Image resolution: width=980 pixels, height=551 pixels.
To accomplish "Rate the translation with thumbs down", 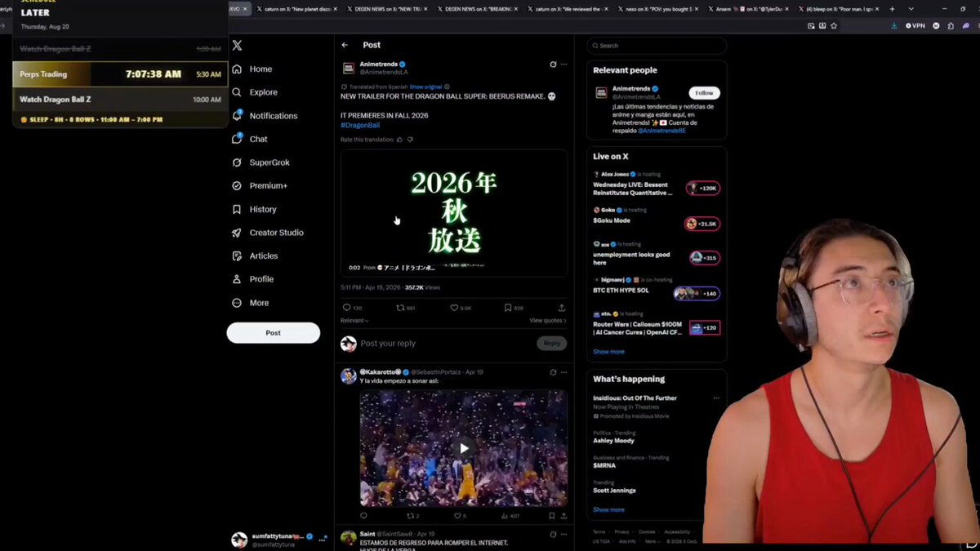I will click(410, 140).
